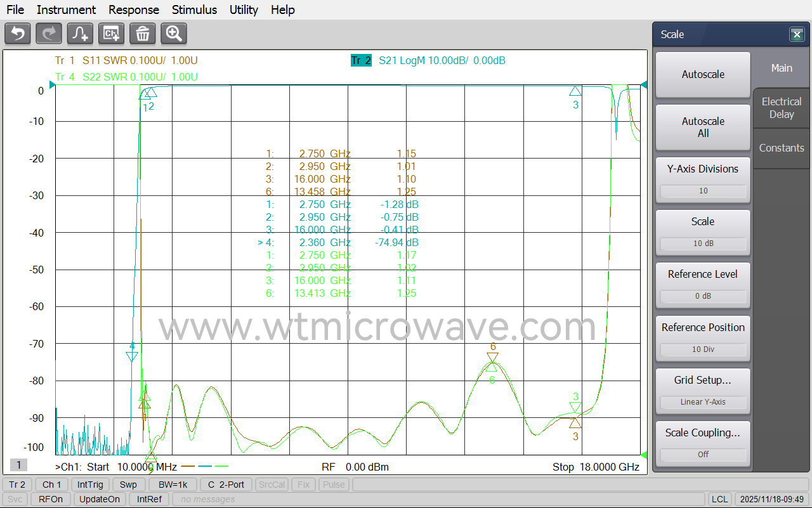
Task: Open the Help menu
Action: [282, 10]
